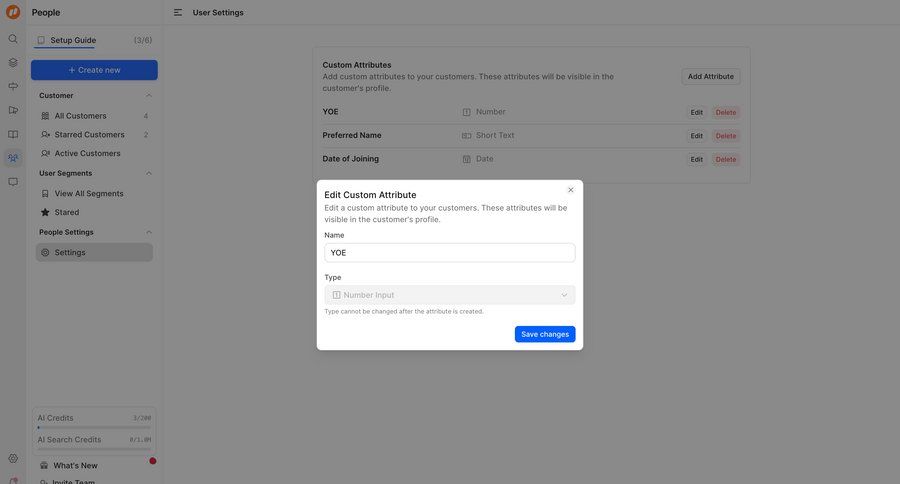Viewport: 900px width, 484px height.
Task: Delete the Date of Joining attribute
Action: point(726,160)
